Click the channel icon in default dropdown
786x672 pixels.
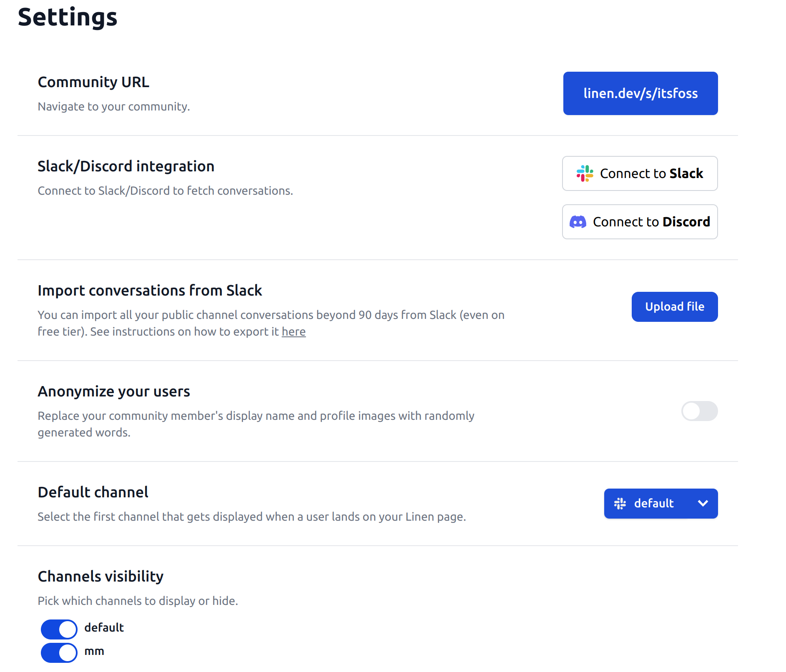click(x=620, y=504)
